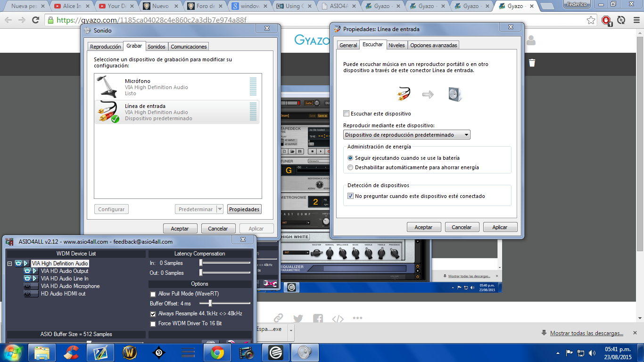Collapse the VIA High Definition Audio tree node
This screenshot has width=644, height=362.
[x=9, y=263]
